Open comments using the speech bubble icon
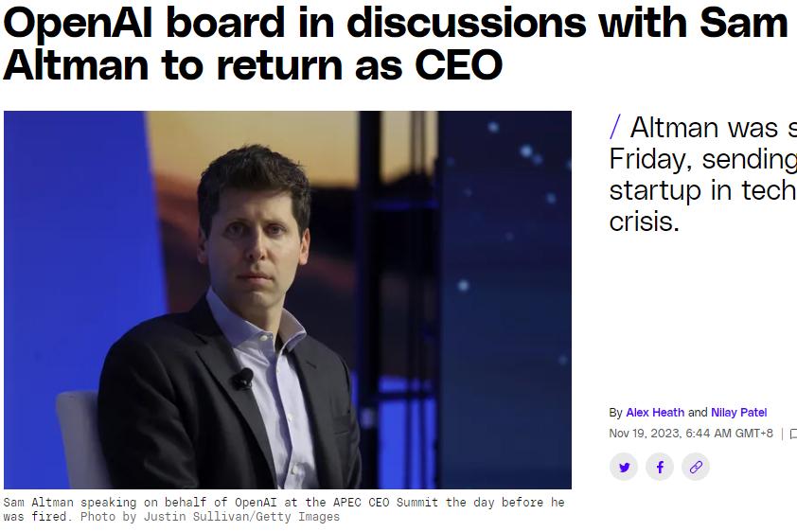 click(x=793, y=434)
